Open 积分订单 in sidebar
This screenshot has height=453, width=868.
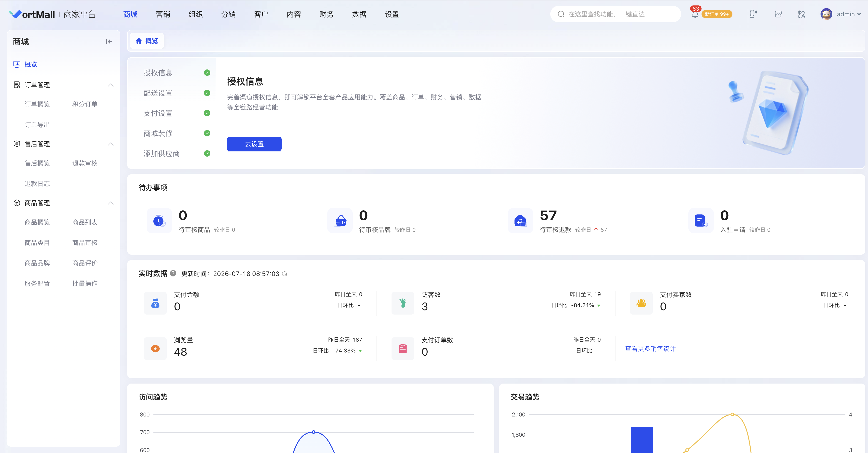85,104
